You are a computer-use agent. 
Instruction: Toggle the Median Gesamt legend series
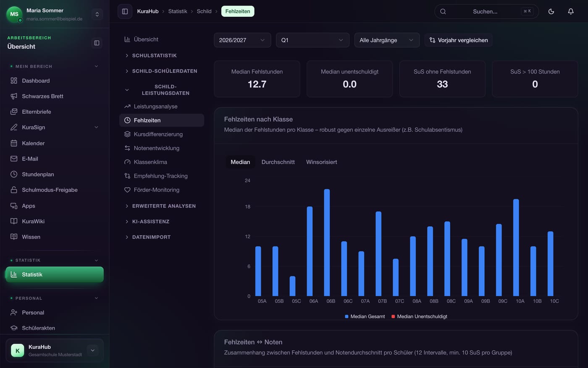365,316
